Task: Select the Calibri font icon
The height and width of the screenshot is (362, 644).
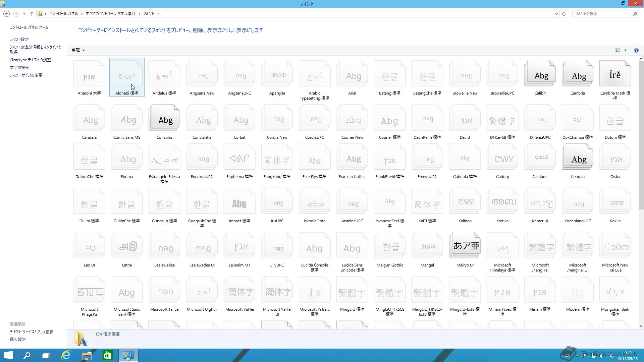Action: (540, 74)
